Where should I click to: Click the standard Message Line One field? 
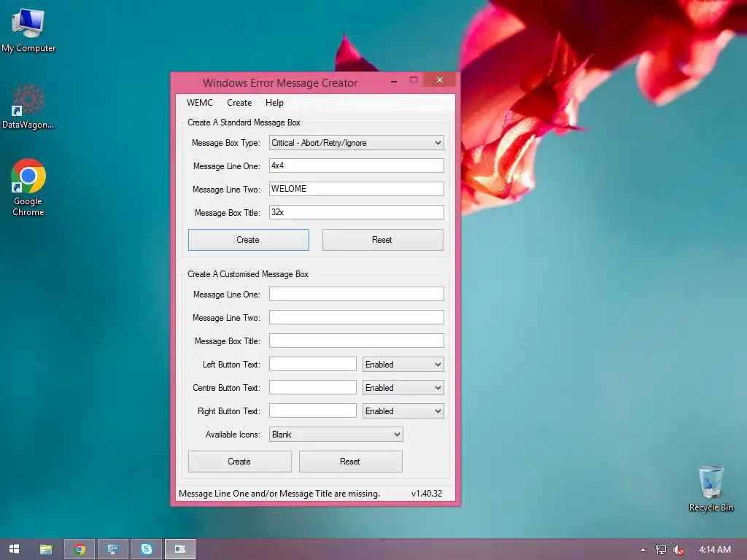point(356,166)
